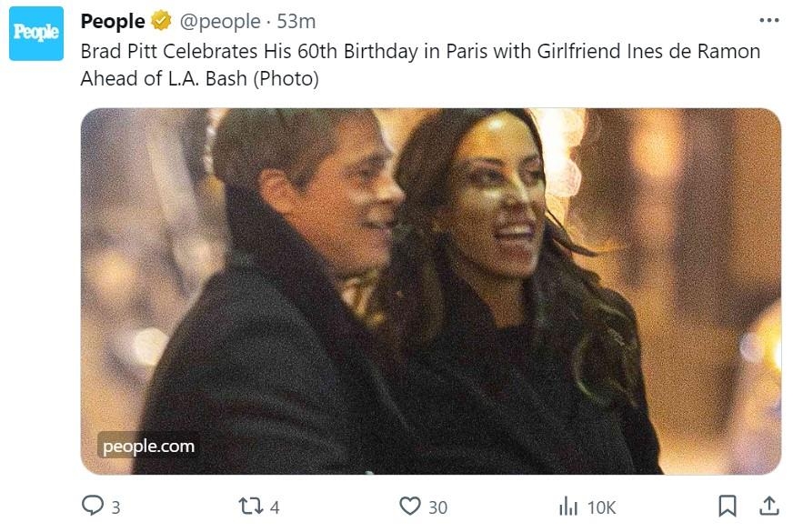803x532 pixels.
Task: Click the like count of 30
Action: [x=437, y=507]
